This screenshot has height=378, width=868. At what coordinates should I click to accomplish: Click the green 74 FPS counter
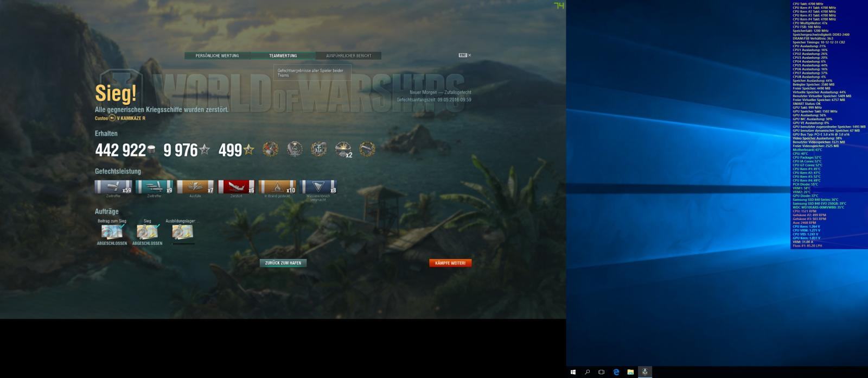click(x=559, y=5)
